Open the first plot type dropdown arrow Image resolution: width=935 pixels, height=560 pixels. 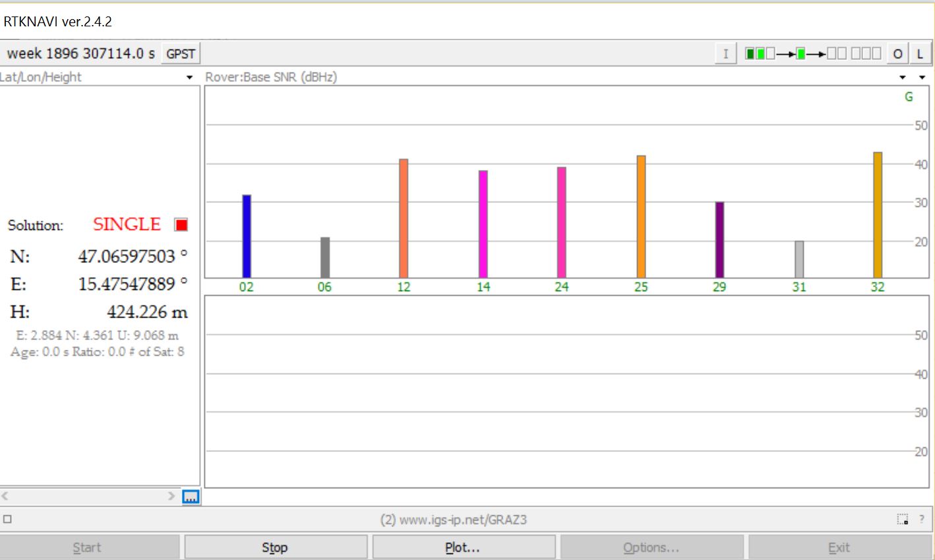(x=903, y=78)
